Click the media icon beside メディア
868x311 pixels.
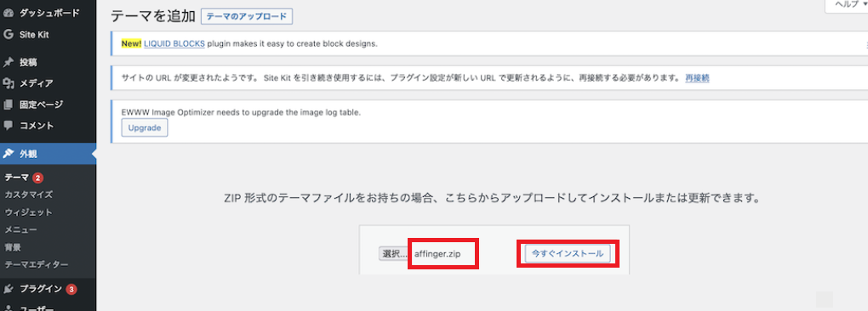[x=9, y=83]
